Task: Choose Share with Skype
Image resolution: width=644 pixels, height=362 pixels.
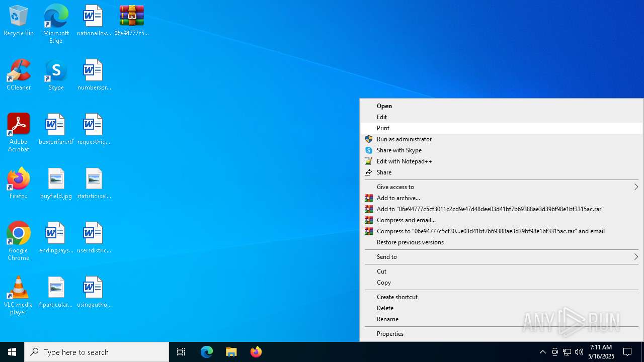Action: [x=502, y=150]
